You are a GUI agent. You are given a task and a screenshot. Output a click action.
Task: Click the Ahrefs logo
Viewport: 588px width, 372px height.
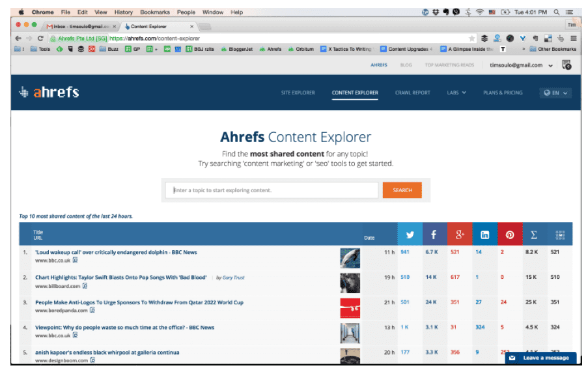click(49, 92)
